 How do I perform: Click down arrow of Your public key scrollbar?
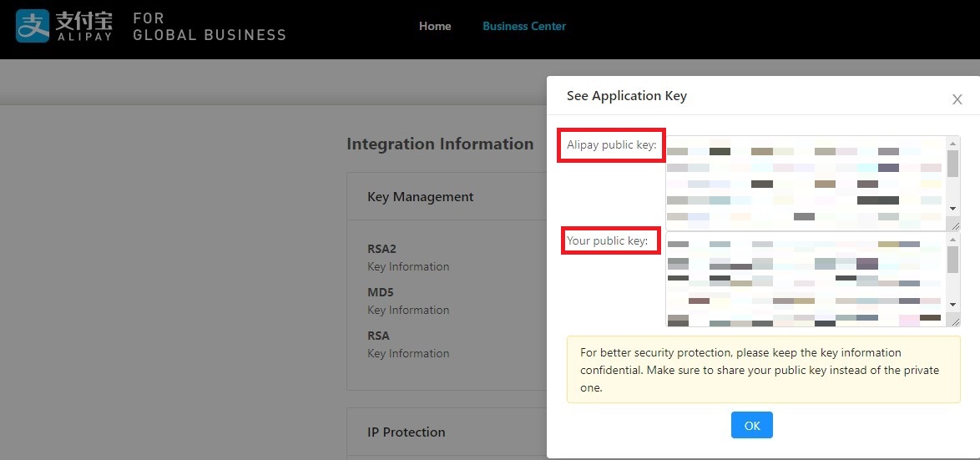[x=952, y=305]
